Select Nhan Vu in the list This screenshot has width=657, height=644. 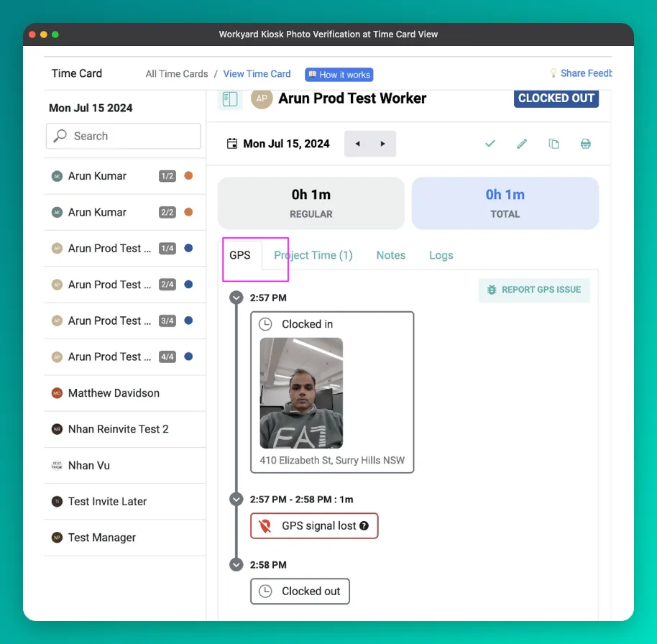coord(125,466)
